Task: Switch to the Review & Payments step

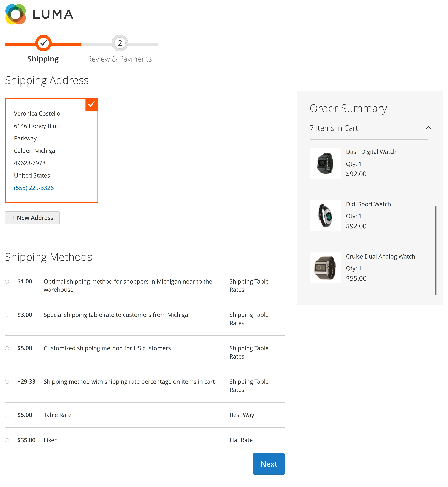Action: pyautogui.click(x=120, y=59)
